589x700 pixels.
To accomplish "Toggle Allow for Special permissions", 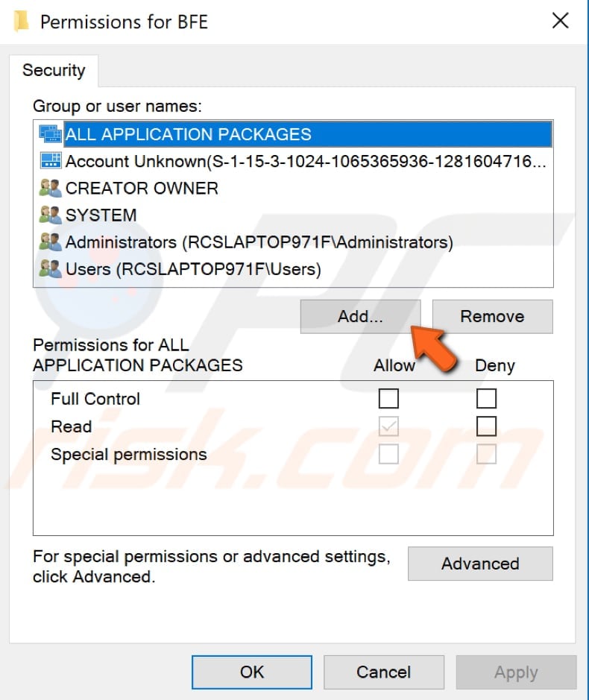I will point(388,453).
